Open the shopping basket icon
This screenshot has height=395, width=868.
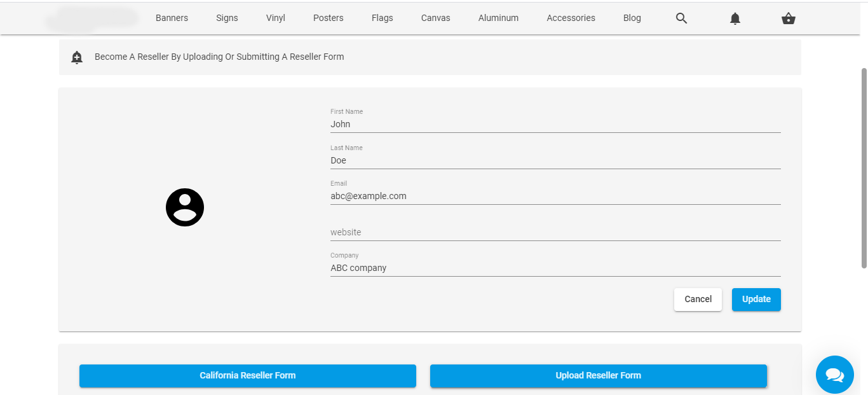coord(788,18)
